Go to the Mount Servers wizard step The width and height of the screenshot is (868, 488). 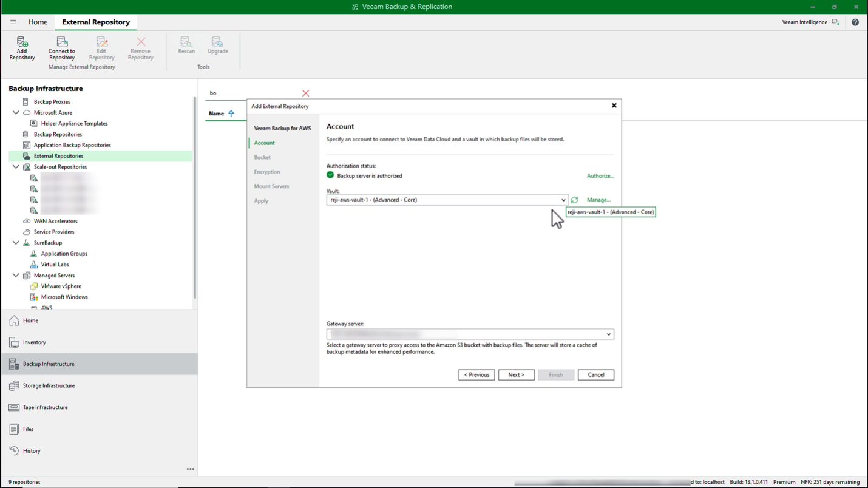coord(271,186)
